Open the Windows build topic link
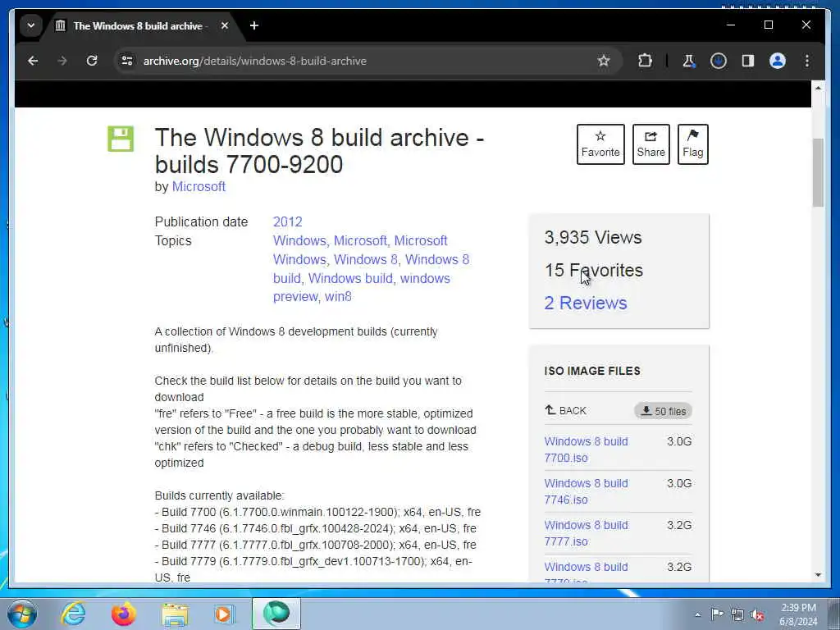The width and height of the screenshot is (840, 630). click(350, 278)
